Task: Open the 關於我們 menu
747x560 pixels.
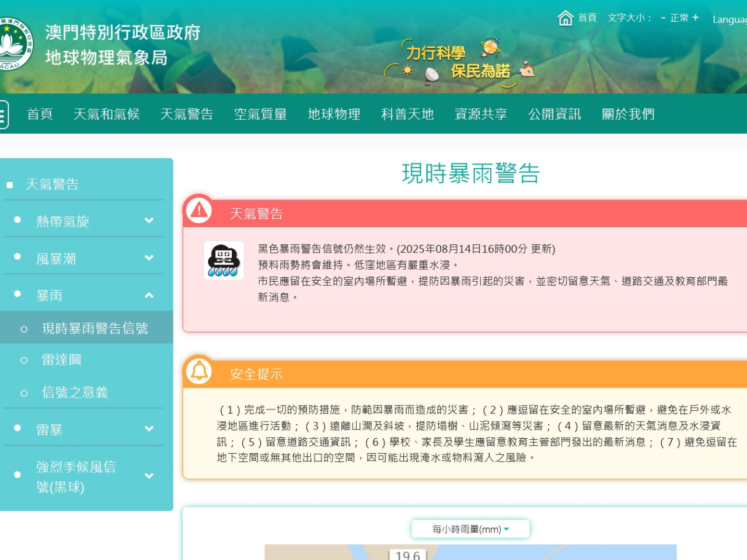Action: (x=628, y=114)
